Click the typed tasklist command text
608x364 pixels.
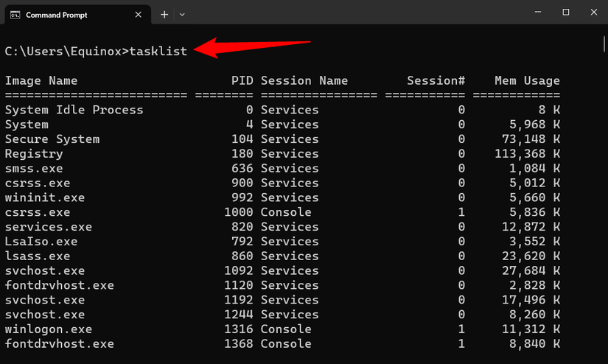click(x=158, y=51)
